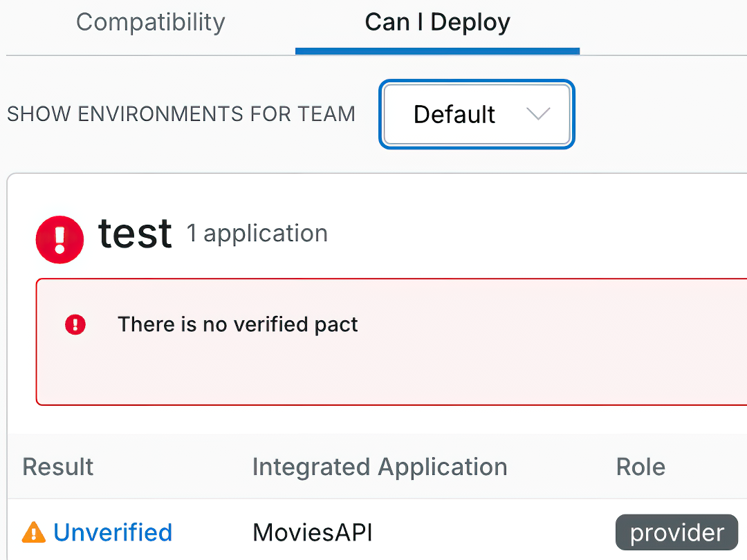Click the Integrated Application column header
The width and height of the screenshot is (747, 560).
point(380,467)
